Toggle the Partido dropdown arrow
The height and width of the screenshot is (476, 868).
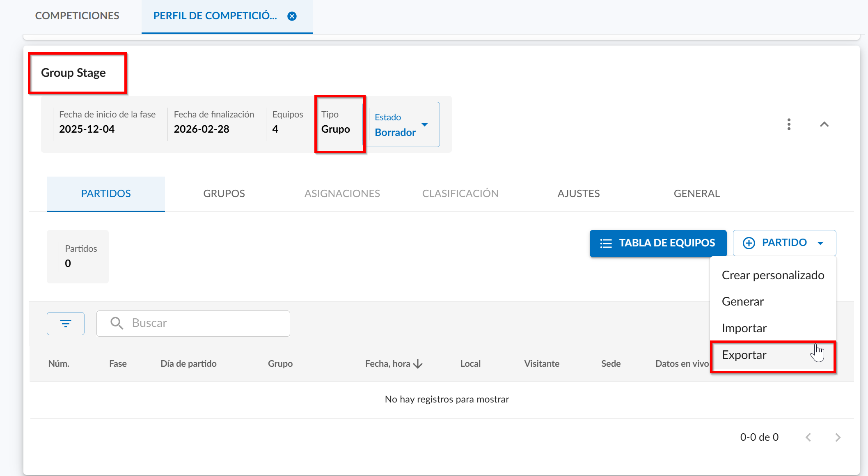pos(820,243)
